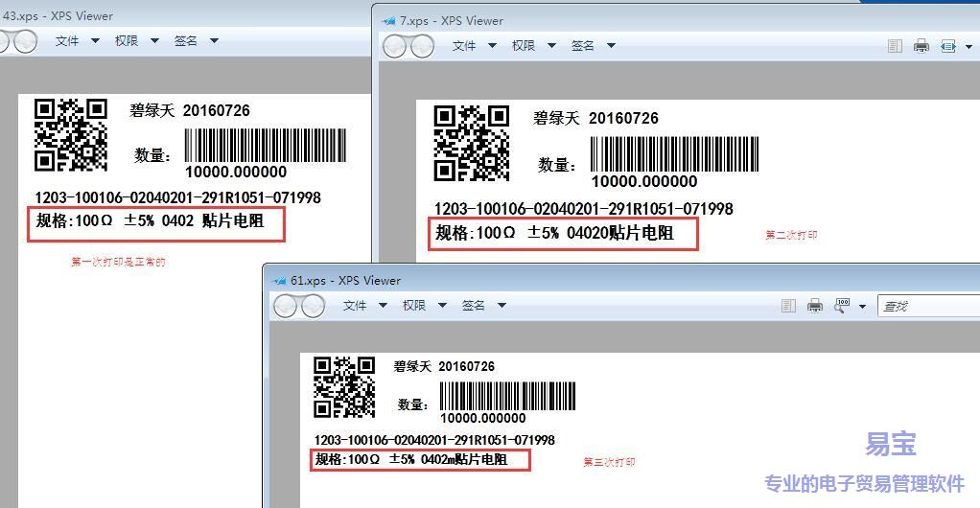
Task: Click the 查找 search field in 61.xps
Action: (925, 306)
